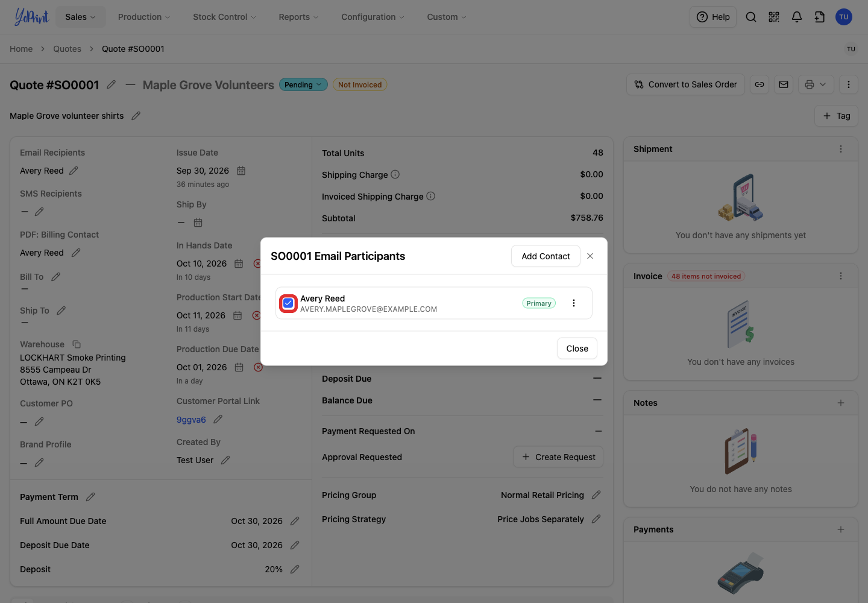Open the Stock Control menu

(224, 17)
